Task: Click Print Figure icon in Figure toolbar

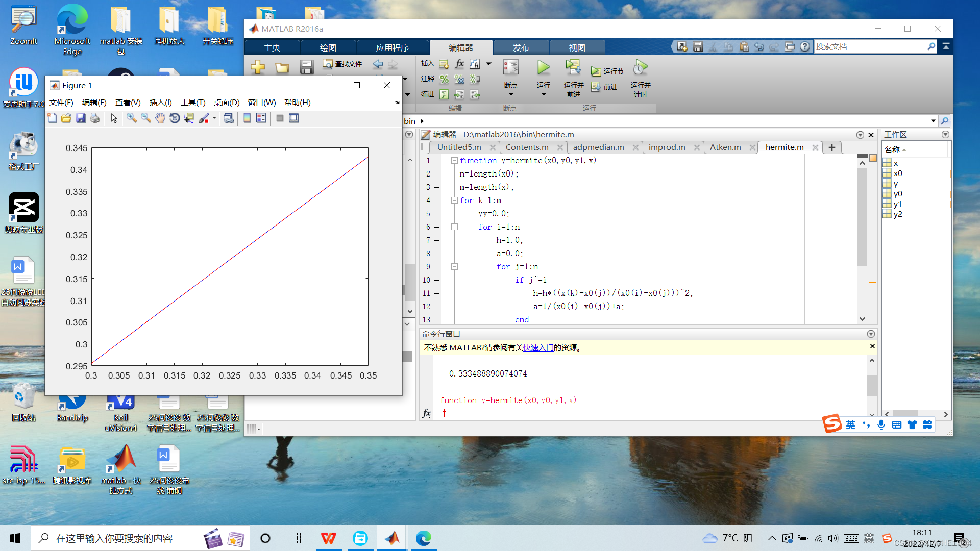Action: click(95, 118)
